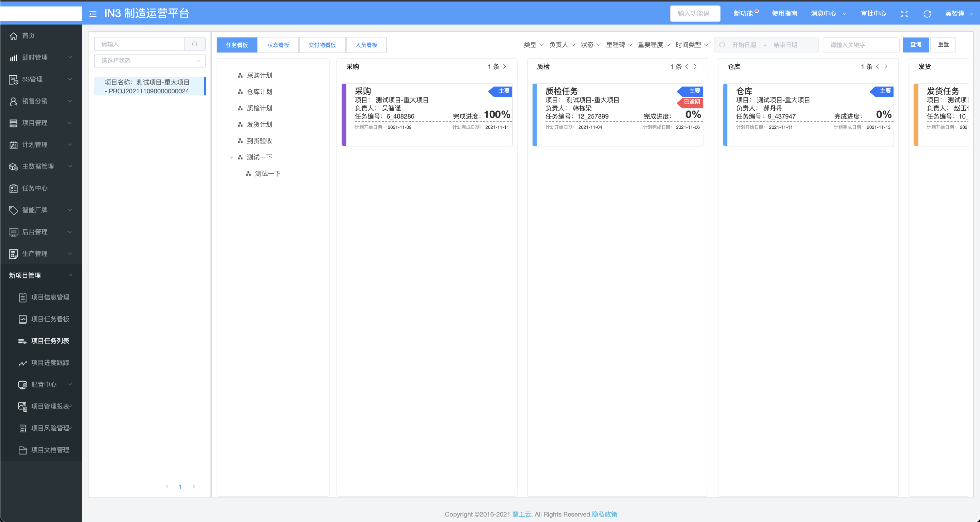Viewport: 980px width, 522px height.
Task: Click the sidebar collapse hamburger icon
Action: coord(93,14)
